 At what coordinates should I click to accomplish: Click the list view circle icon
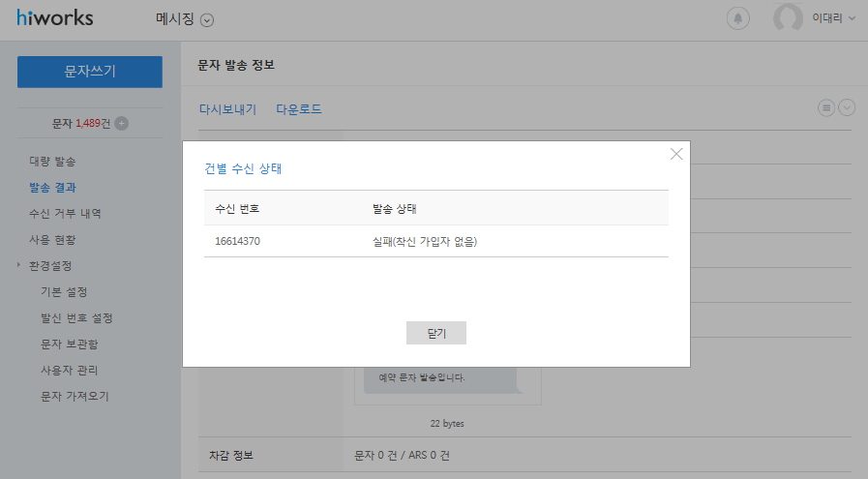pyautogui.click(x=826, y=108)
